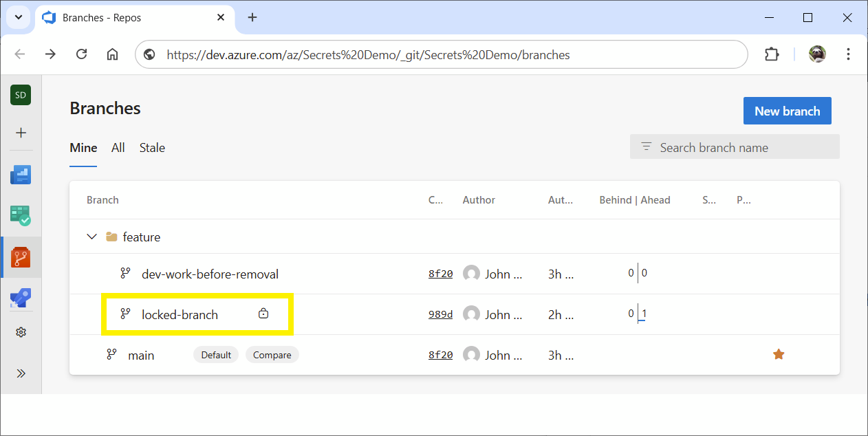
Task: Click the Behind | Ahead column header
Action: (635, 200)
